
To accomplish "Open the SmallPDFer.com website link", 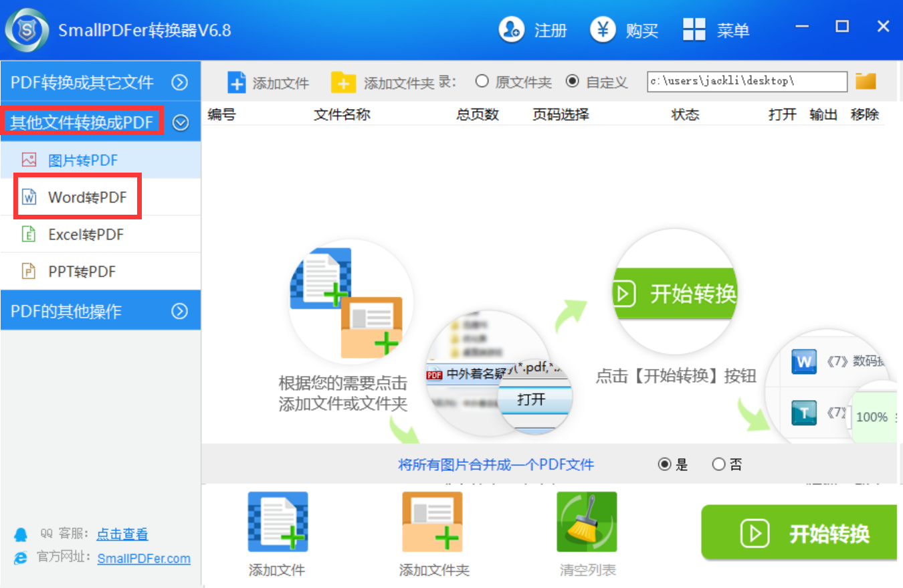I will 144,558.
